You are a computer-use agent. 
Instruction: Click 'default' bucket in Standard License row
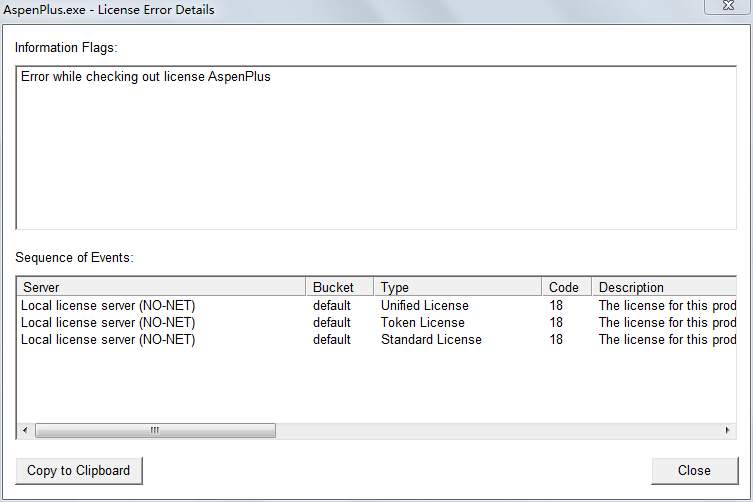332,340
